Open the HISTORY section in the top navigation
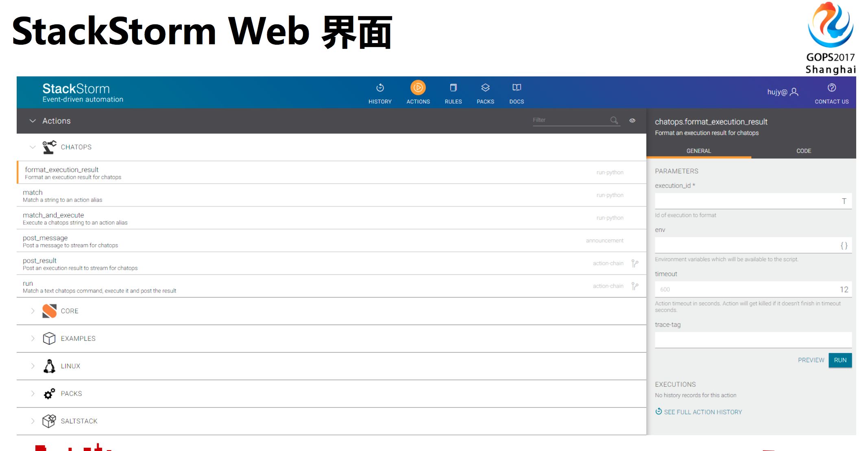 point(379,93)
